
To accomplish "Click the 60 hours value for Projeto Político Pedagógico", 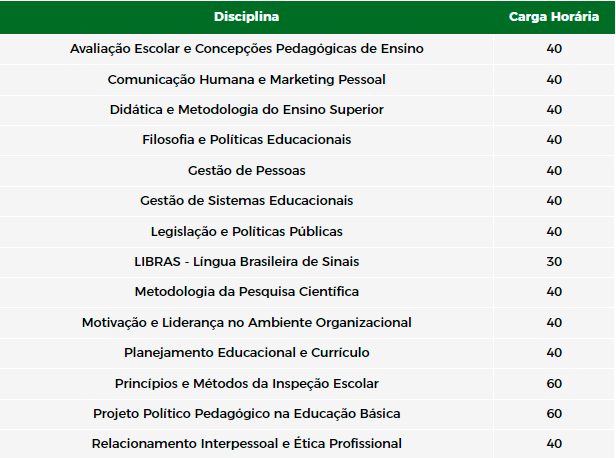I will [554, 414].
